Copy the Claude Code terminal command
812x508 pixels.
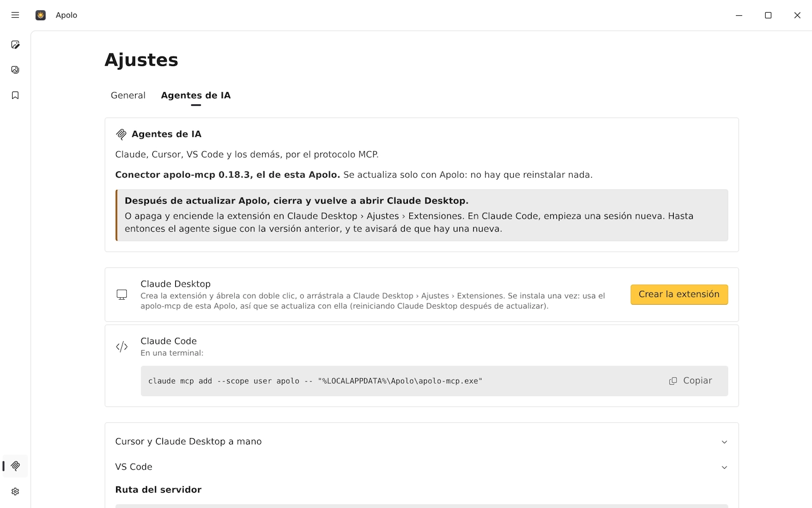click(x=690, y=381)
